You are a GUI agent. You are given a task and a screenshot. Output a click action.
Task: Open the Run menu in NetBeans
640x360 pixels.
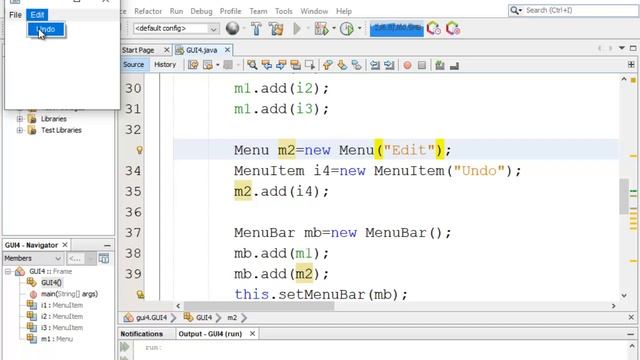tap(176, 11)
